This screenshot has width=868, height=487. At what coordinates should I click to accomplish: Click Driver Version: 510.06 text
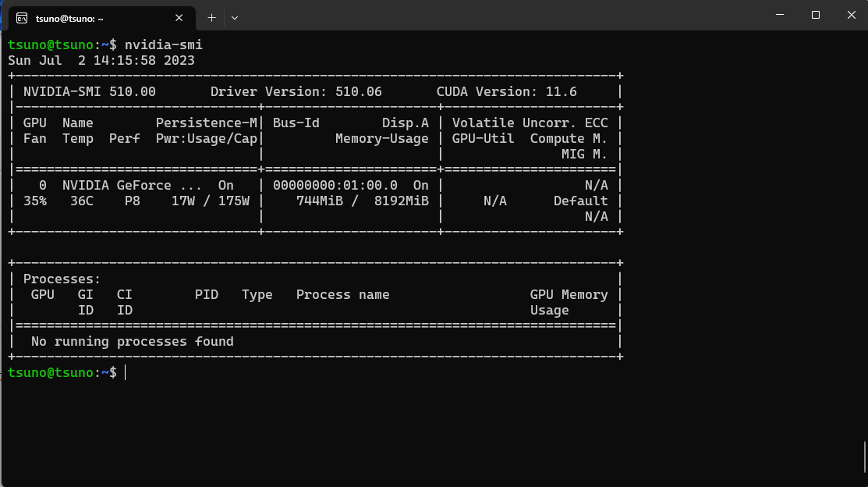coord(296,91)
